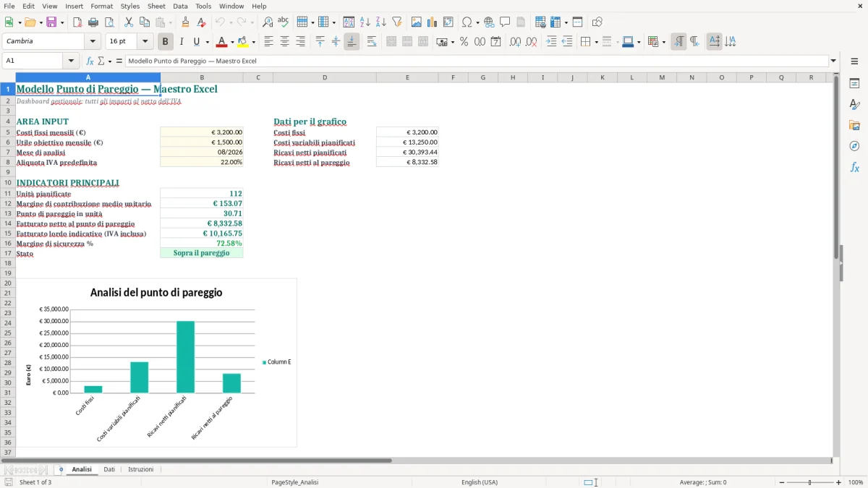This screenshot has width=868, height=488.
Task: Click the Print icon
Action: point(93,22)
